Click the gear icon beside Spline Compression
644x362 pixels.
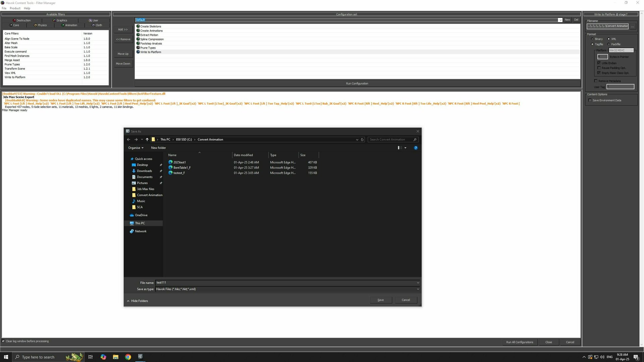point(138,39)
